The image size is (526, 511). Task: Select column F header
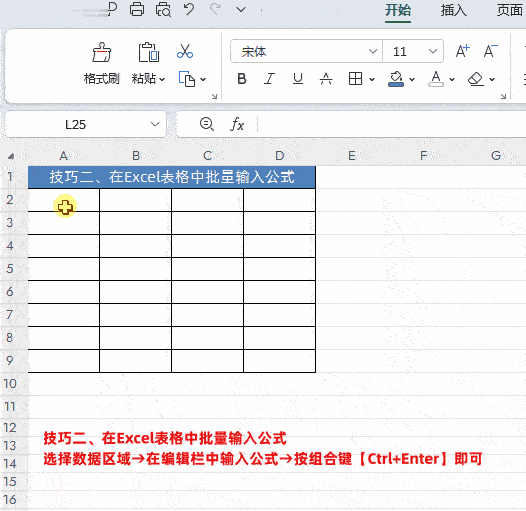pos(424,156)
